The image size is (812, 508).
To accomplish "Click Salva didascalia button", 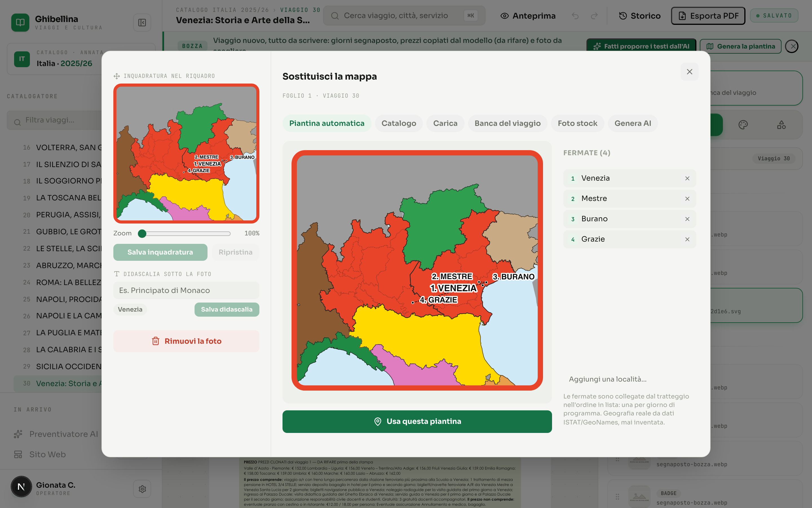I will pyautogui.click(x=226, y=309).
